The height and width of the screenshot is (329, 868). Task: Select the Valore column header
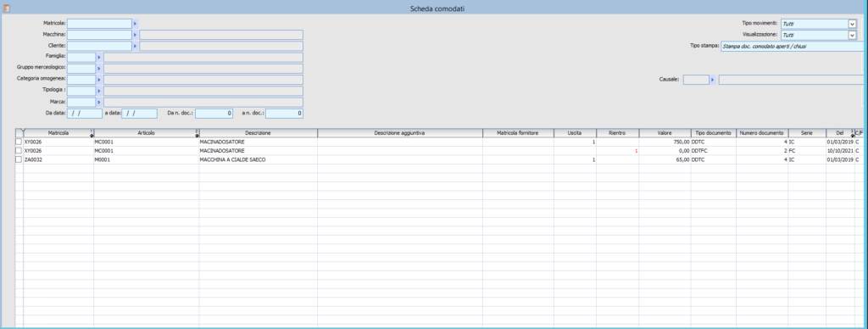click(x=665, y=133)
